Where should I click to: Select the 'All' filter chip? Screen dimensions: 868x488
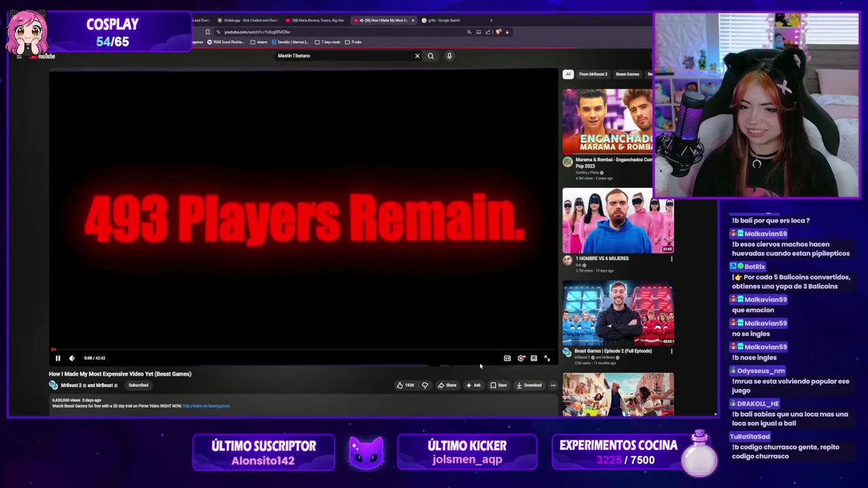pos(568,74)
